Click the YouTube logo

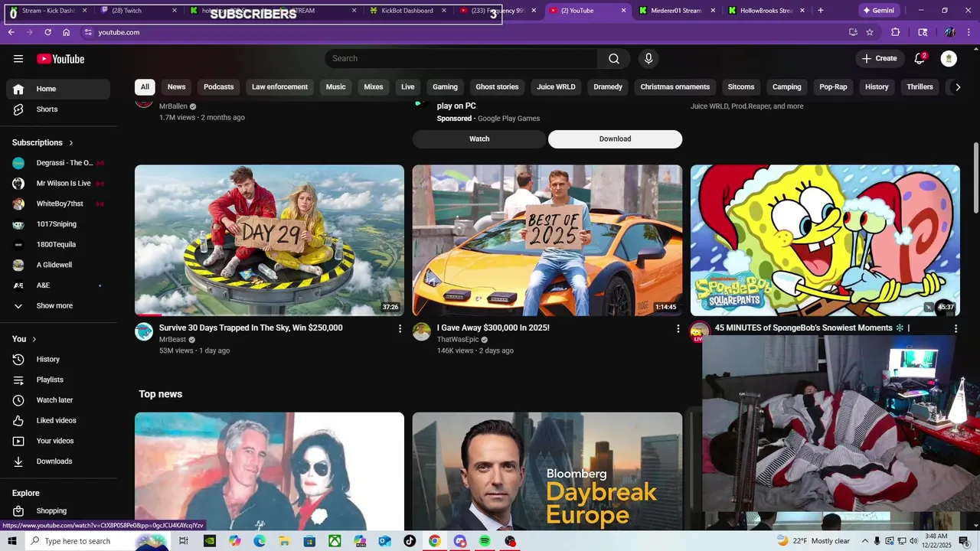pos(60,59)
